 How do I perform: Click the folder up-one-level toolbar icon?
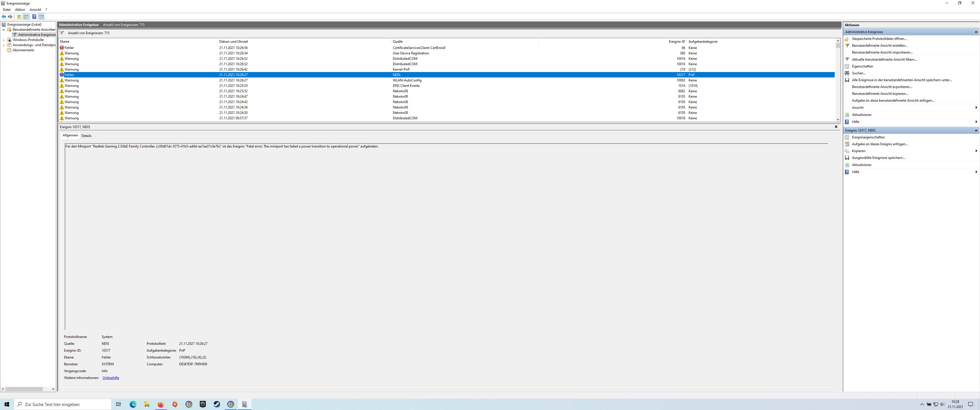click(19, 17)
